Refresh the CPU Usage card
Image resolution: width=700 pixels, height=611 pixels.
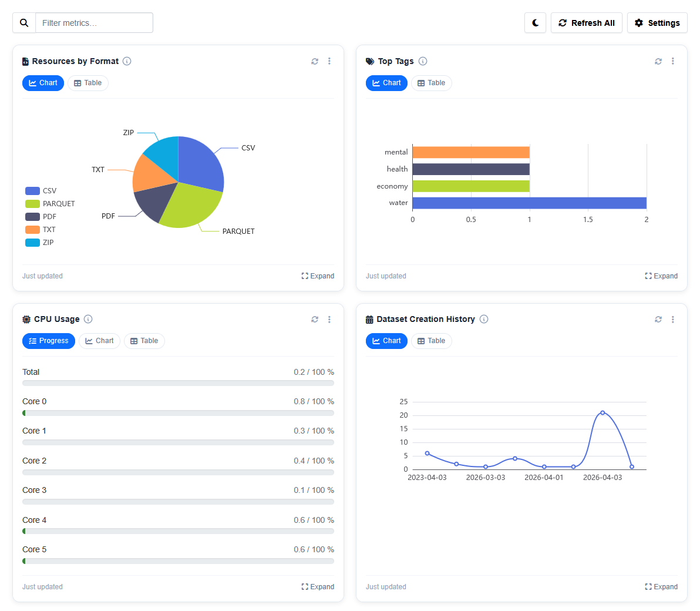pyautogui.click(x=315, y=319)
